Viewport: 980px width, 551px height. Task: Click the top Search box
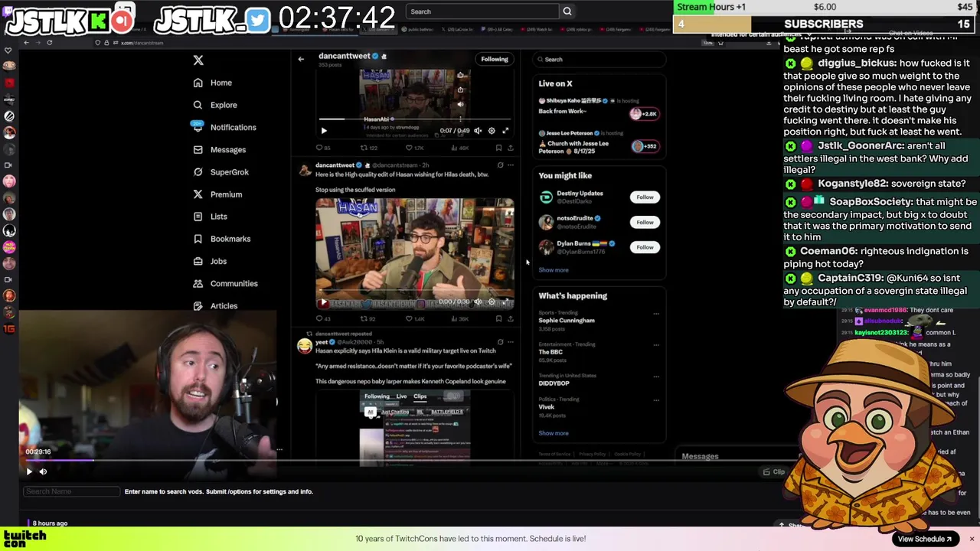click(482, 11)
